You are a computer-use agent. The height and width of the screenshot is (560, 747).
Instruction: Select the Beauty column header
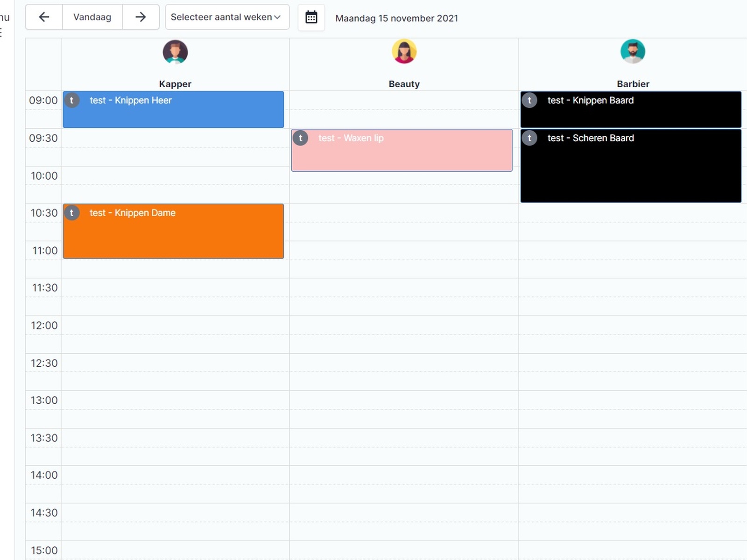pos(404,84)
